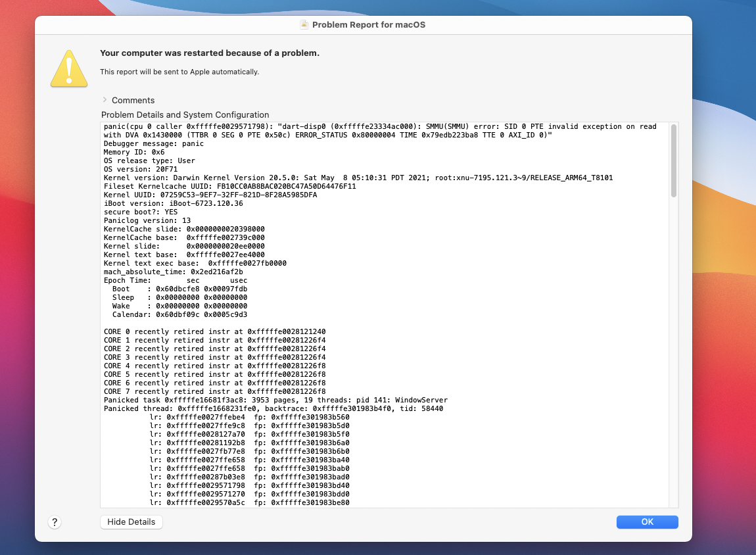Viewport: 756px width, 555px height.
Task: Click the backtrace line 'lr: 0xfffffe0029570a5c'
Action: coord(249,502)
